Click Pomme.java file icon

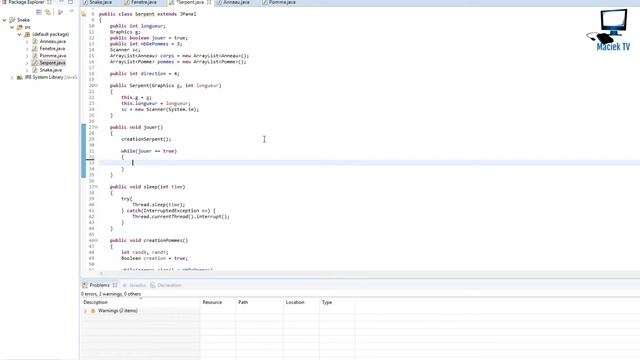click(x=35, y=56)
